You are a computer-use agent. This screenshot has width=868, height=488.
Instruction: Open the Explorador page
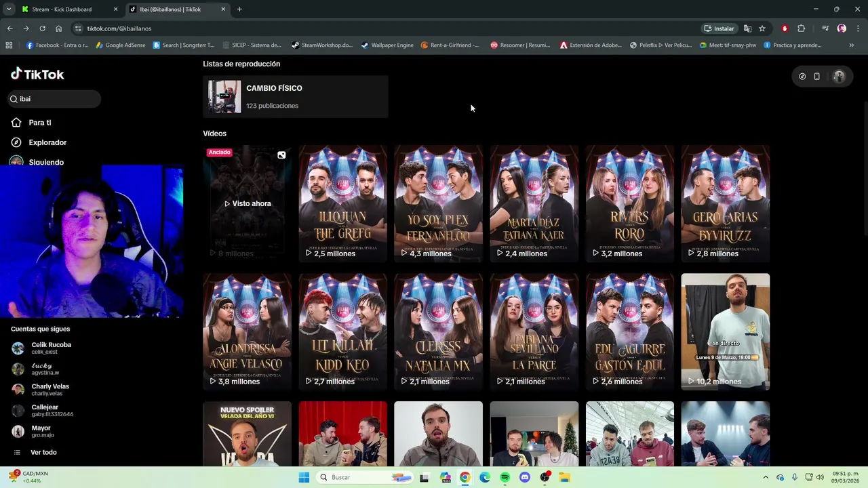39,142
